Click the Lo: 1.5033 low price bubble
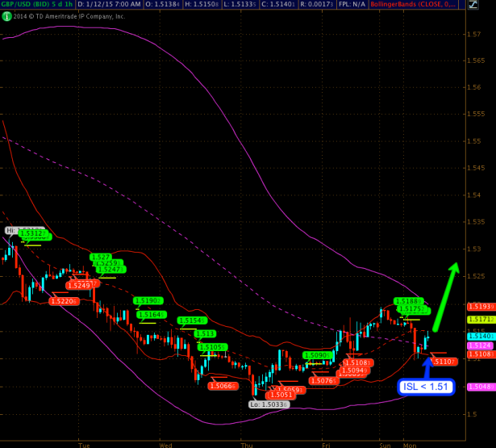Viewport: 496px width, 448px height. pyautogui.click(x=269, y=404)
